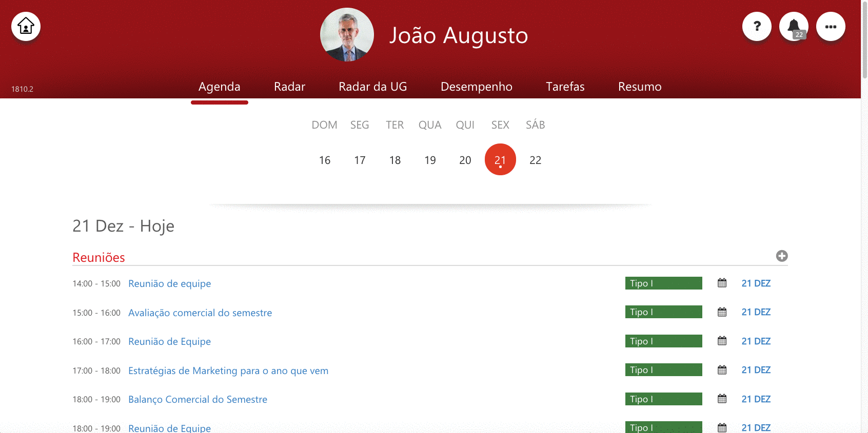
Task: Open the notifications bell with 22 badge
Action: [x=794, y=26]
